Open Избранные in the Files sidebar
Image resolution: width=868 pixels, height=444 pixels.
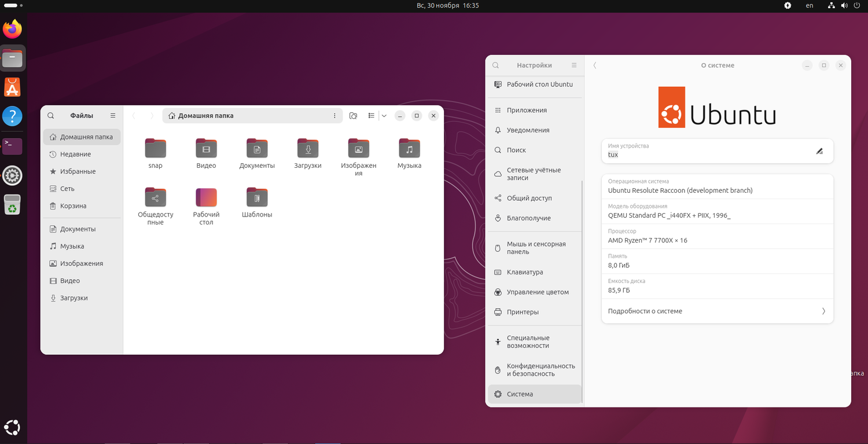point(82,171)
